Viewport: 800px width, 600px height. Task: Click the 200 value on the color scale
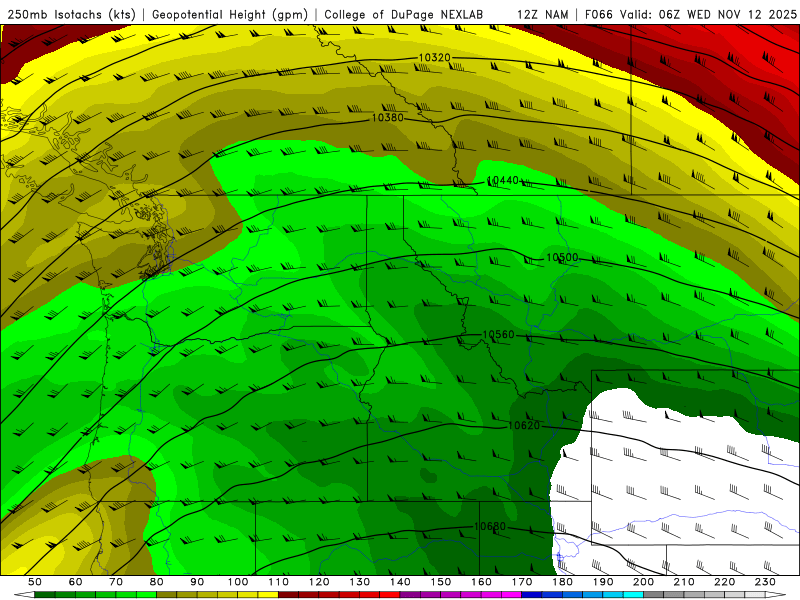pyautogui.click(x=643, y=582)
